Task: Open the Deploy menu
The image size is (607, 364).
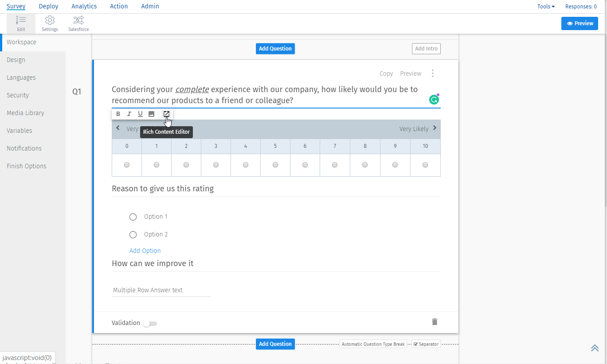Action: click(x=48, y=6)
